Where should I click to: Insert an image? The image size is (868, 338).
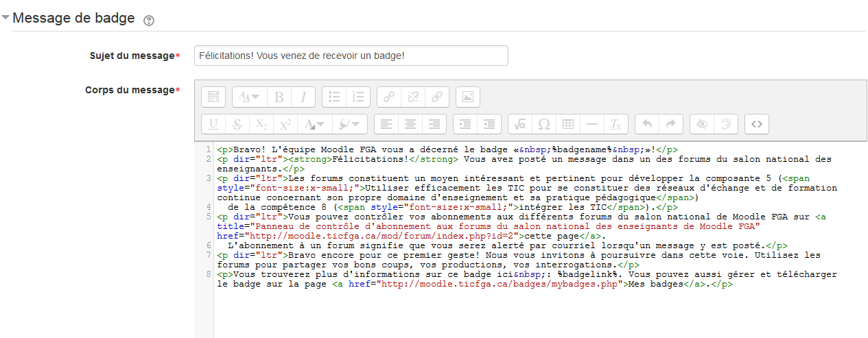click(x=468, y=97)
